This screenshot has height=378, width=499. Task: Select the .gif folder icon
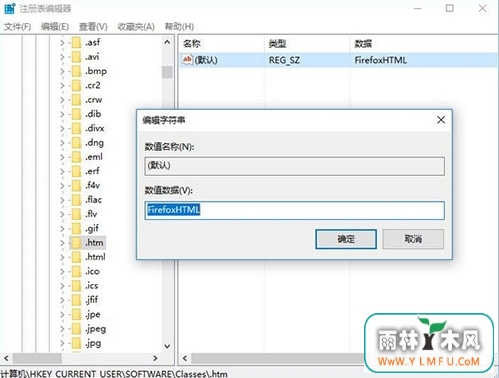click(76, 229)
